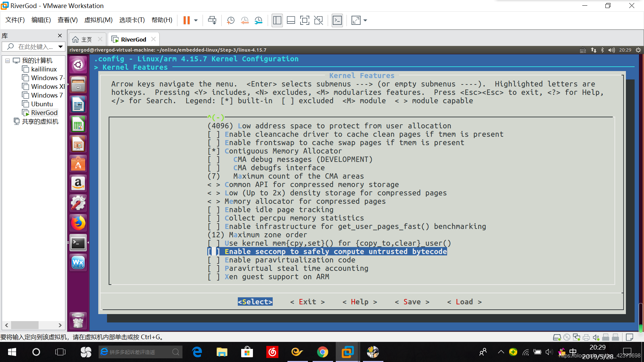Launch Firefox from the Ubuntu launcher

point(78,223)
